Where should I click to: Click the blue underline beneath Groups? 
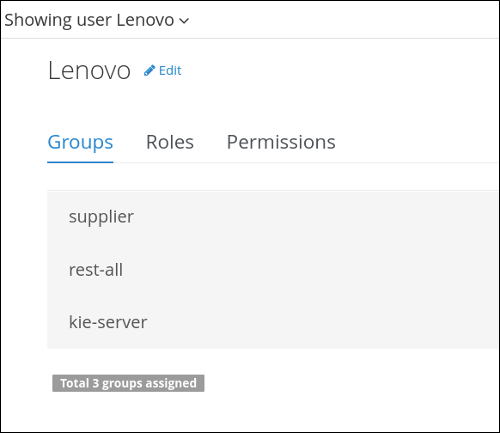pos(80,162)
